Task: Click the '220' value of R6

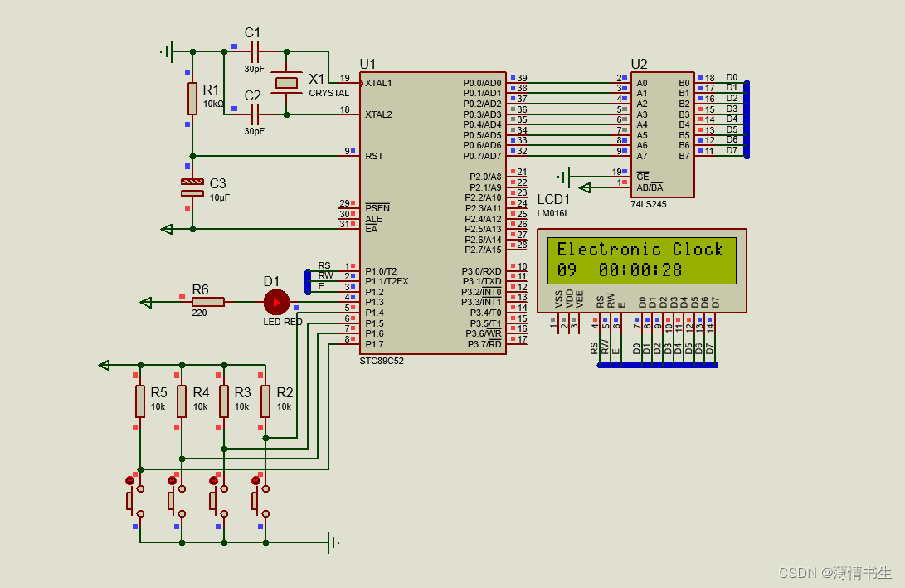Action: 199,313
